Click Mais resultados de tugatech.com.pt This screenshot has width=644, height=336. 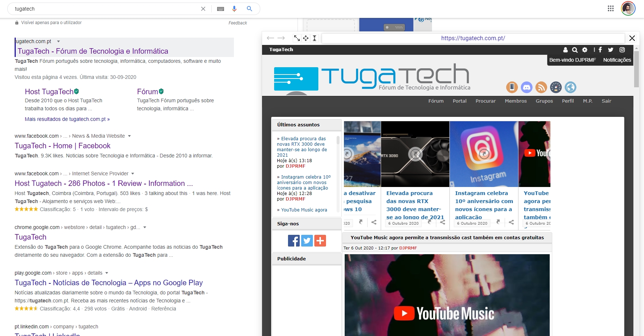67,119
